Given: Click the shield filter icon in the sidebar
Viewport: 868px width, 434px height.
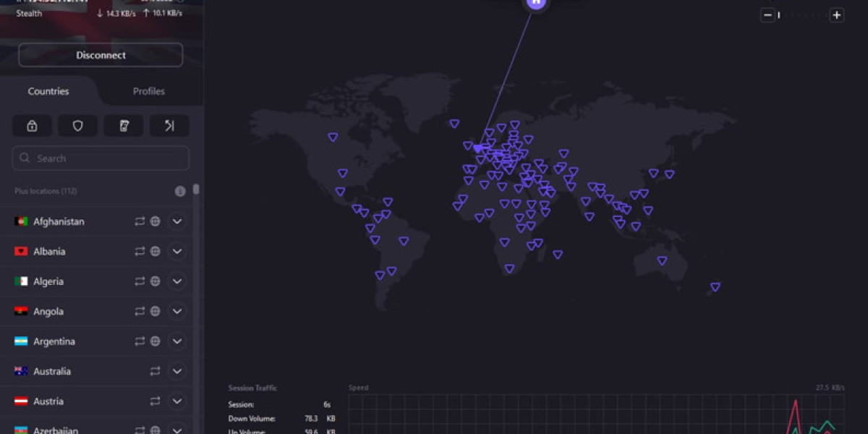Looking at the screenshot, I should click(x=77, y=125).
